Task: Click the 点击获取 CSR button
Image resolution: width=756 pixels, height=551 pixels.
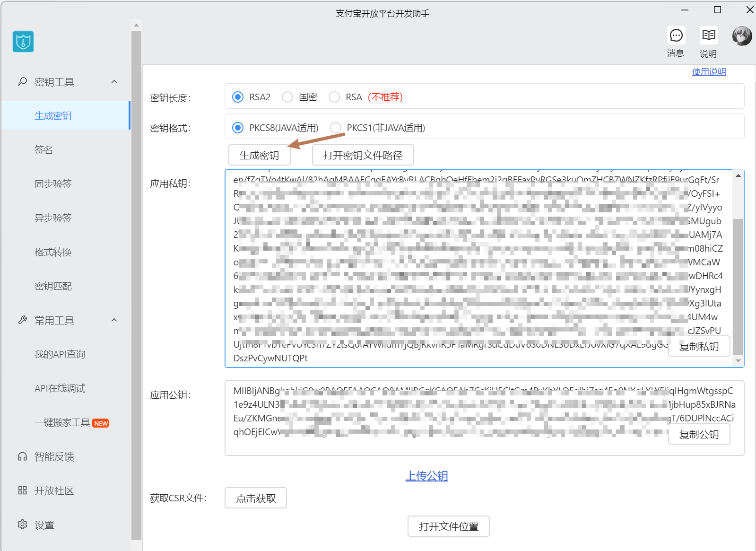Action: tap(256, 498)
